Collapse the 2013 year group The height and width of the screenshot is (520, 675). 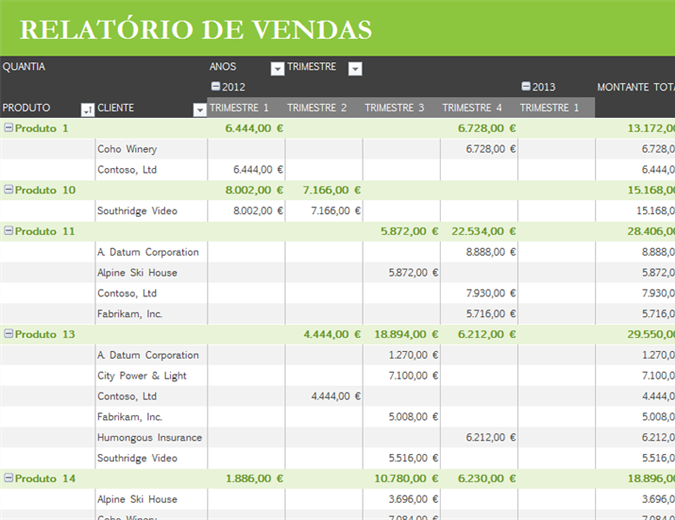[x=526, y=86]
